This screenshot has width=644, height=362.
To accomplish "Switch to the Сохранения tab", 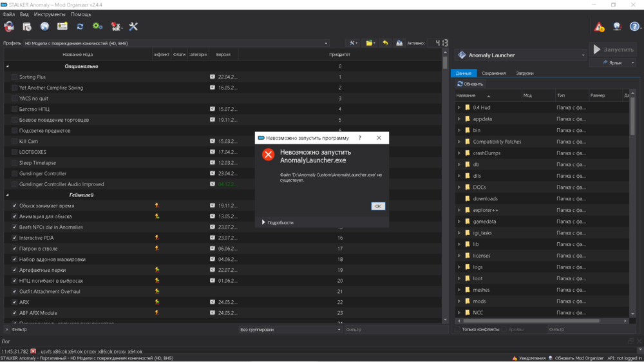I will pos(494,73).
